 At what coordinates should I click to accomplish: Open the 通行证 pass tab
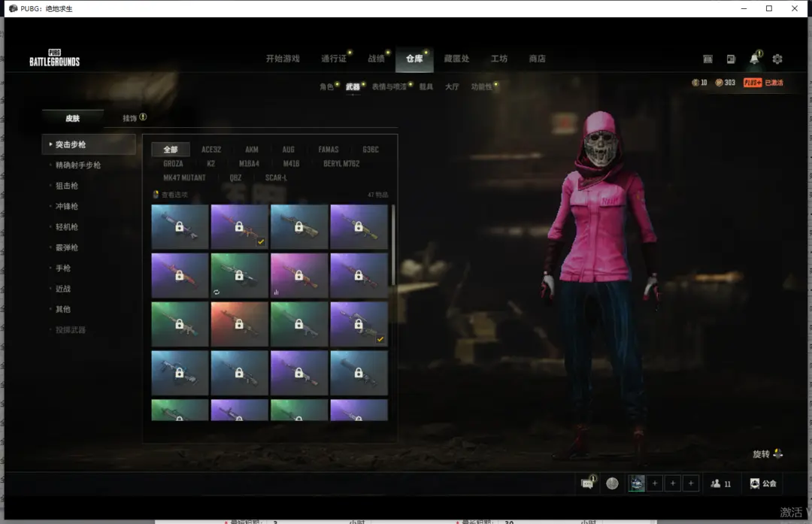click(x=334, y=59)
